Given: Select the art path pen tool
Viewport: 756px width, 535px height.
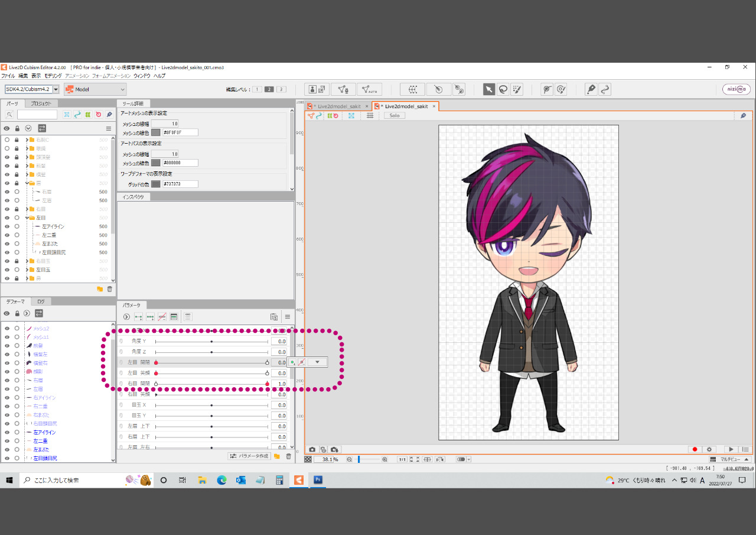Looking at the screenshot, I should tap(591, 89).
